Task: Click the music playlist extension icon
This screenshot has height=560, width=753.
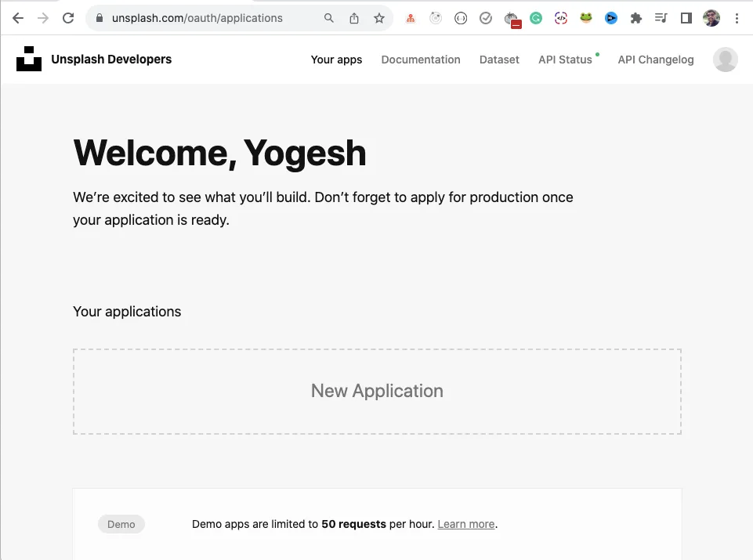Action: [661, 17]
